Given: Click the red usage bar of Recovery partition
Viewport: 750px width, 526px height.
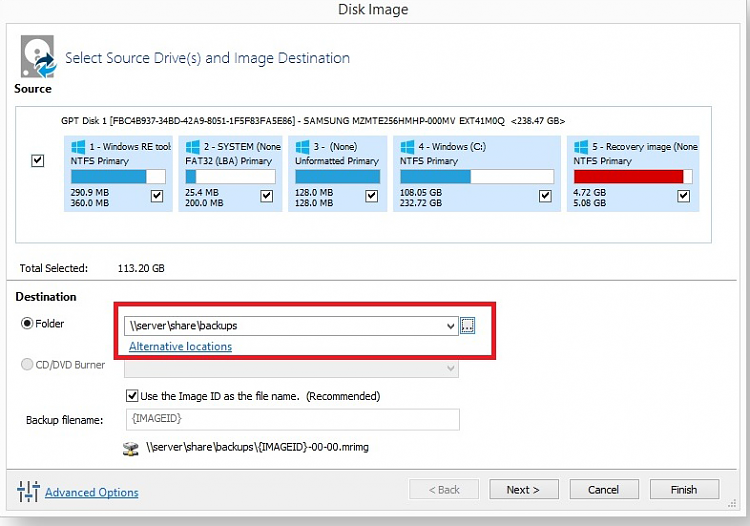Looking at the screenshot, I should click(x=629, y=176).
